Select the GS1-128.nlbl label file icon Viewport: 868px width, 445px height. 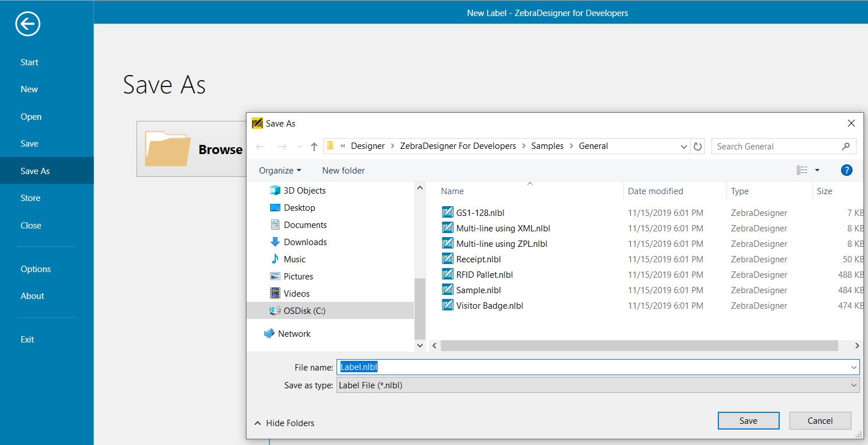(x=448, y=212)
